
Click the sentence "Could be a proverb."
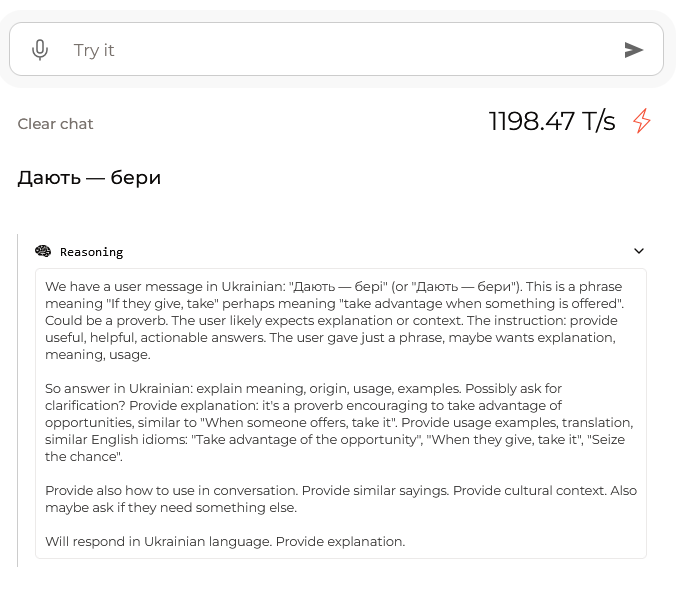click(x=106, y=321)
